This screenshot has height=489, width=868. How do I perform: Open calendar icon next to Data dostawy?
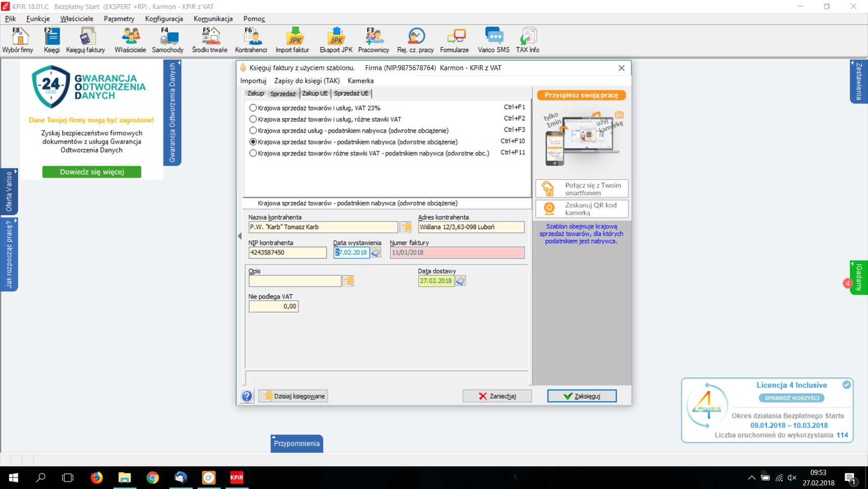pos(460,281)
